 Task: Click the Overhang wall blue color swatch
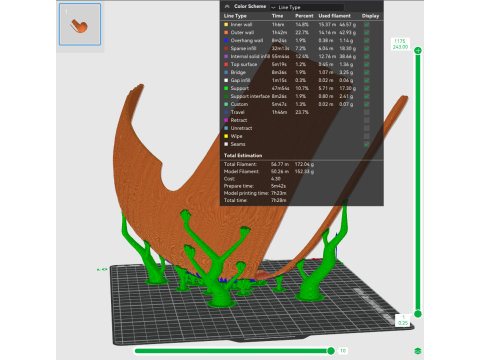[226, 41]
